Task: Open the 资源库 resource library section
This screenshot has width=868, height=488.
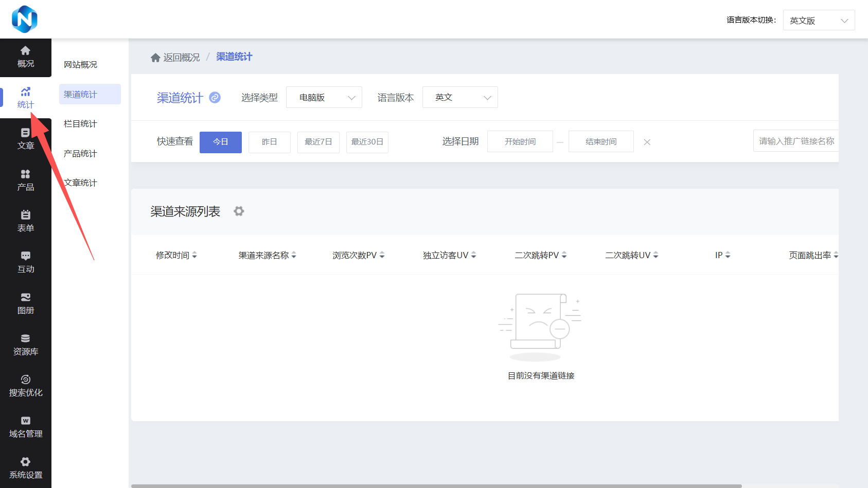Action: [x=25, y=345]
